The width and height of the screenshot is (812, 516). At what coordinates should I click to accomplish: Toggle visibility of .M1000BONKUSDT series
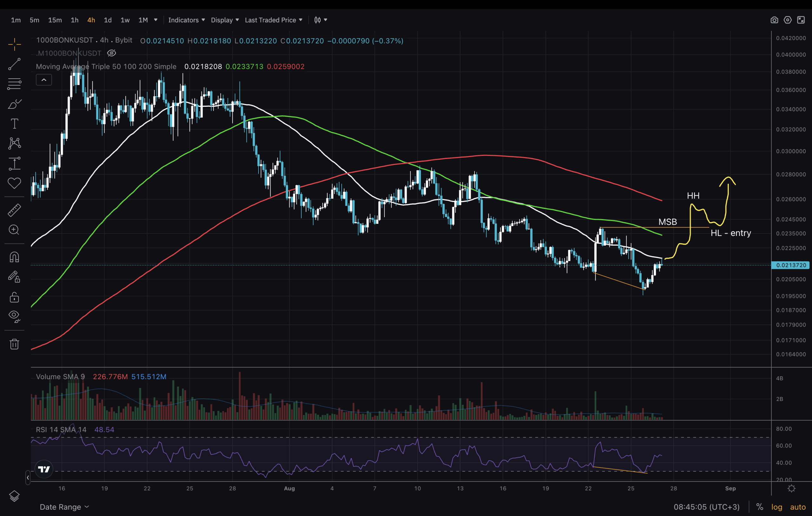coord(112,53)
